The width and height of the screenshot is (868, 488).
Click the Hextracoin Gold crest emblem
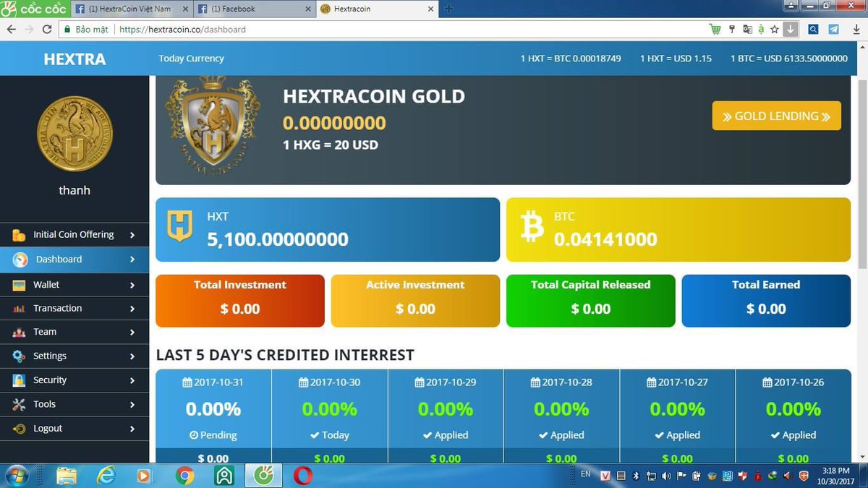(213, 125)
